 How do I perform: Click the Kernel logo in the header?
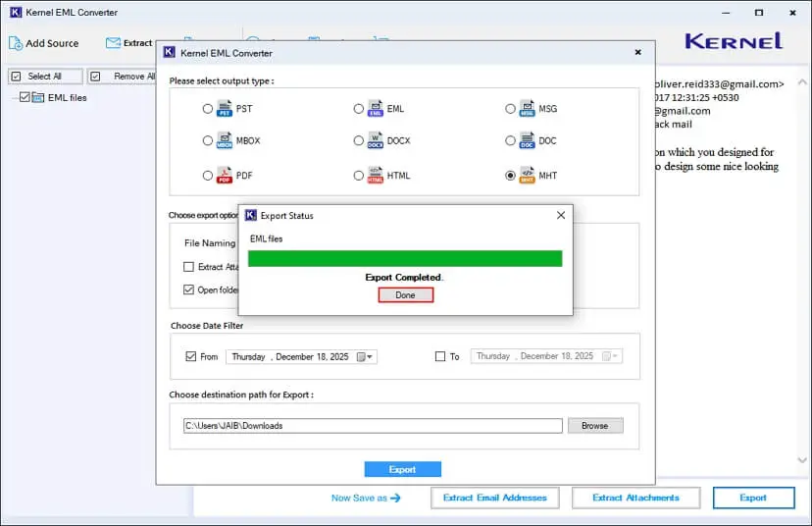coord(734,41)
